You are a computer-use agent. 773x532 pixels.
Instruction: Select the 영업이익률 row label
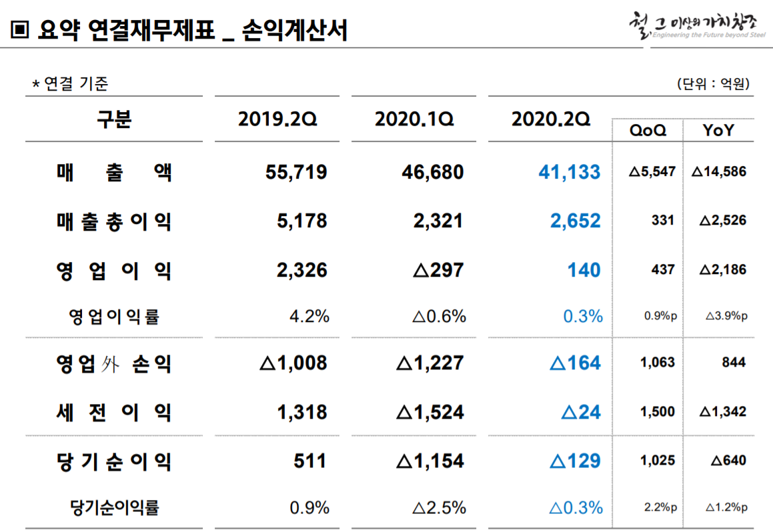(x=114, y=317)
